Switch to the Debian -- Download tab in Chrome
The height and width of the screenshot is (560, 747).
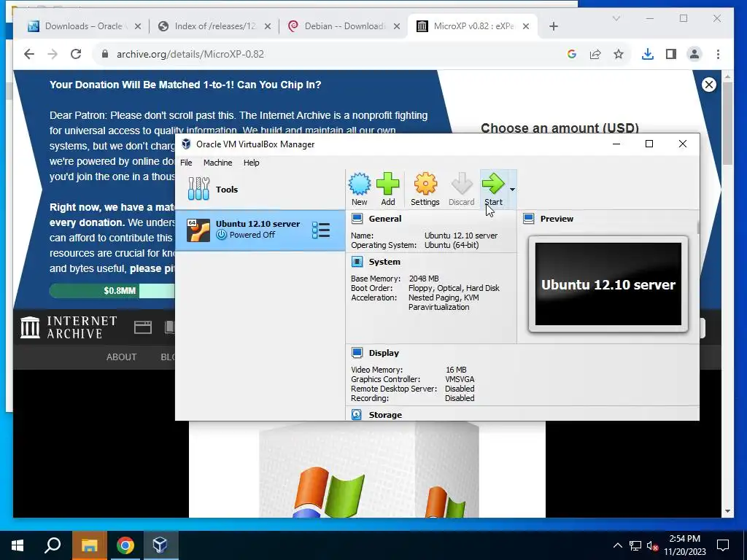[x=344, y=26]
